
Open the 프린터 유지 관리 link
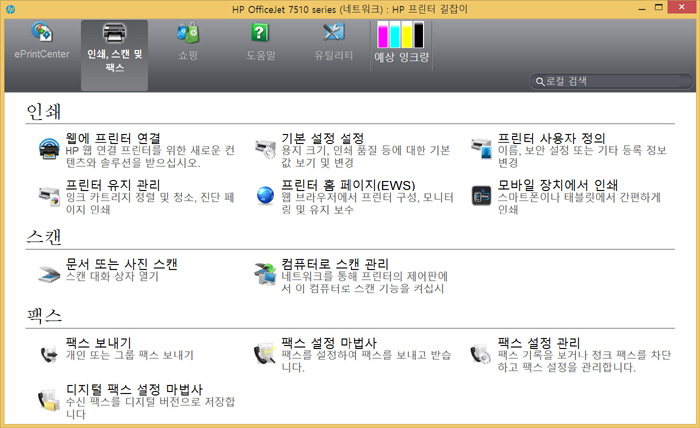click(x=113, y=185)
